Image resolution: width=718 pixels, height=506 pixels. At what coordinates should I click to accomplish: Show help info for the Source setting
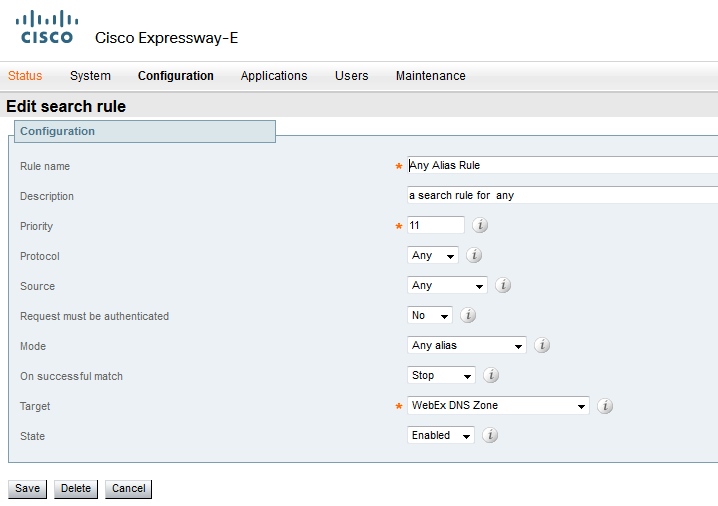[x=503, y=285]
